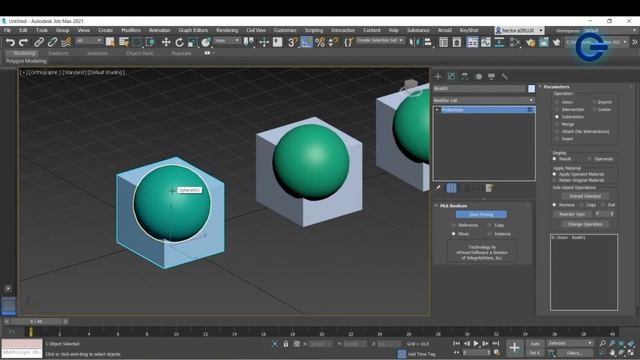Open the Hierarchy command panel tab

click(x=464, y=76)
